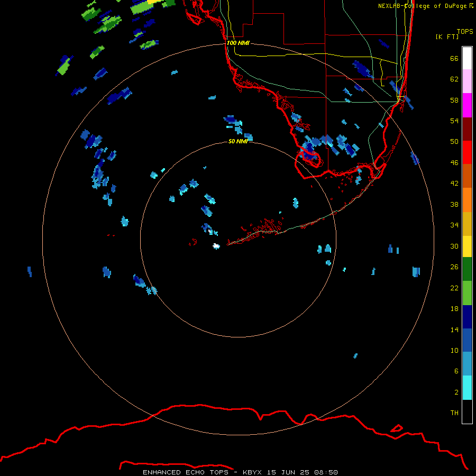Click the 46 value on the legend
This screenshot has width=476, height=476.
(454, 163)
